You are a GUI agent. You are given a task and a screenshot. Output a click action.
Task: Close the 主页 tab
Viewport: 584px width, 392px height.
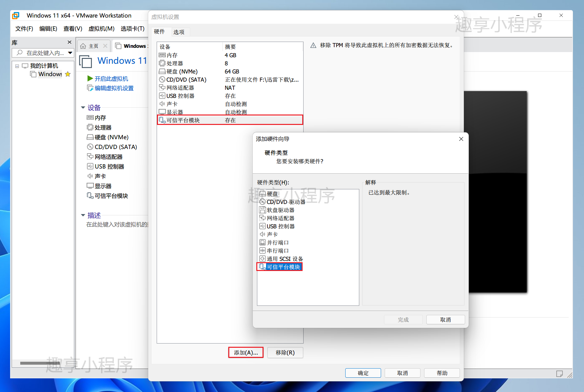click(x=105, y=46)
